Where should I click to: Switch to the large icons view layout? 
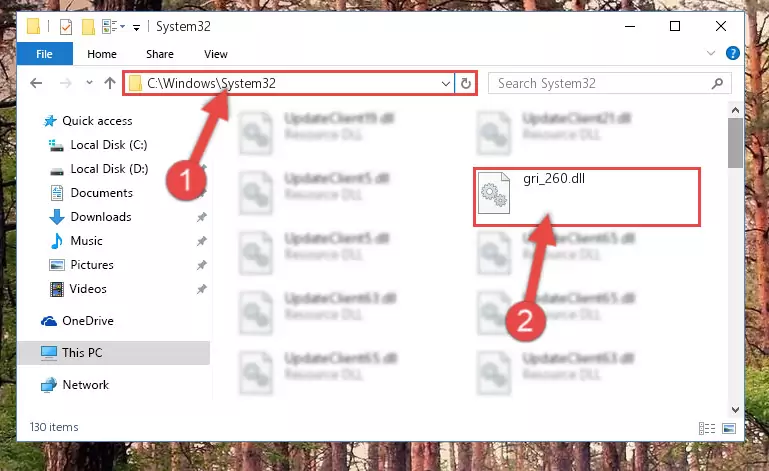click(729, 428)
